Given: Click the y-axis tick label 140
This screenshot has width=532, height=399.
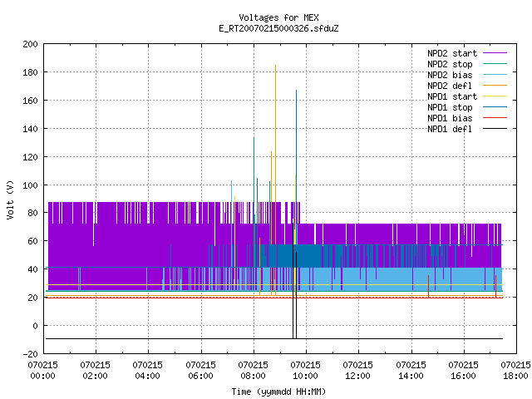Looking at the screenshot, I should [x=30, y=129].
